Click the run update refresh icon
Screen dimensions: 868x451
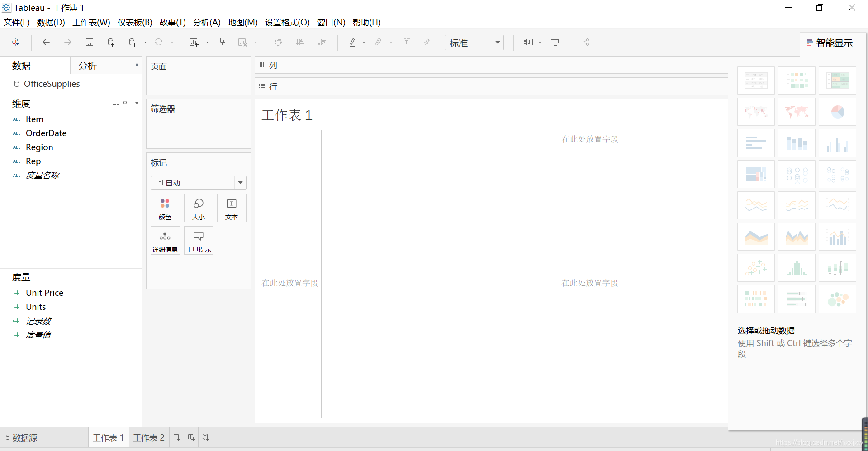(158, 42)
